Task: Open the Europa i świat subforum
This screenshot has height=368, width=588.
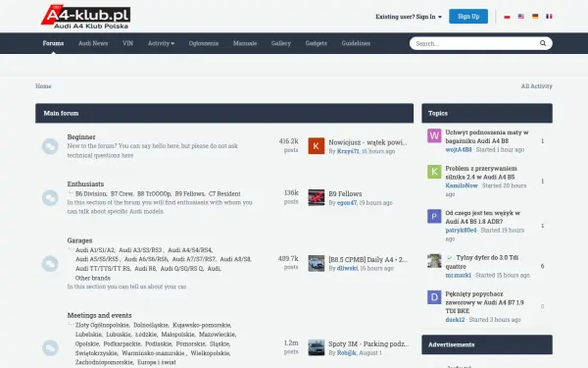Action: 157,362
